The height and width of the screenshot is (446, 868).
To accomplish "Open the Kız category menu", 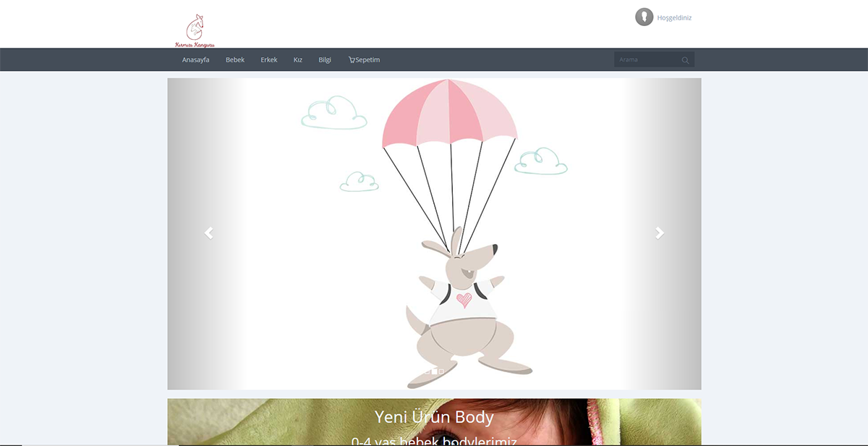I will (x=297, y=60).
